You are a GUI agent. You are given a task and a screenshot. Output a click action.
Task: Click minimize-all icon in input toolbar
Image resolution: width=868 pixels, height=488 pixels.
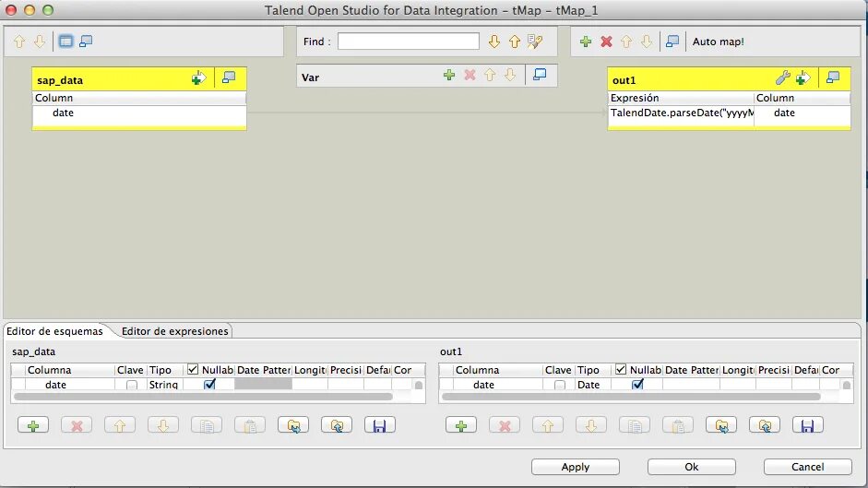coord(86,41)
